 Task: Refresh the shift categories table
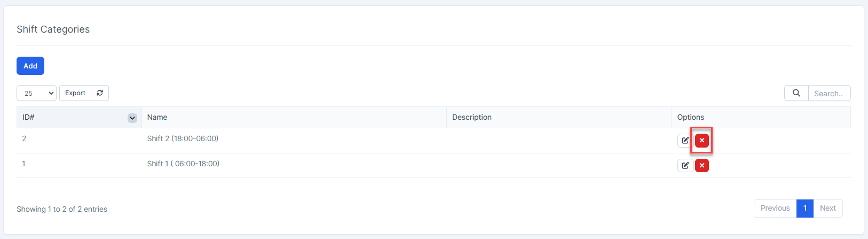[100, 93]
